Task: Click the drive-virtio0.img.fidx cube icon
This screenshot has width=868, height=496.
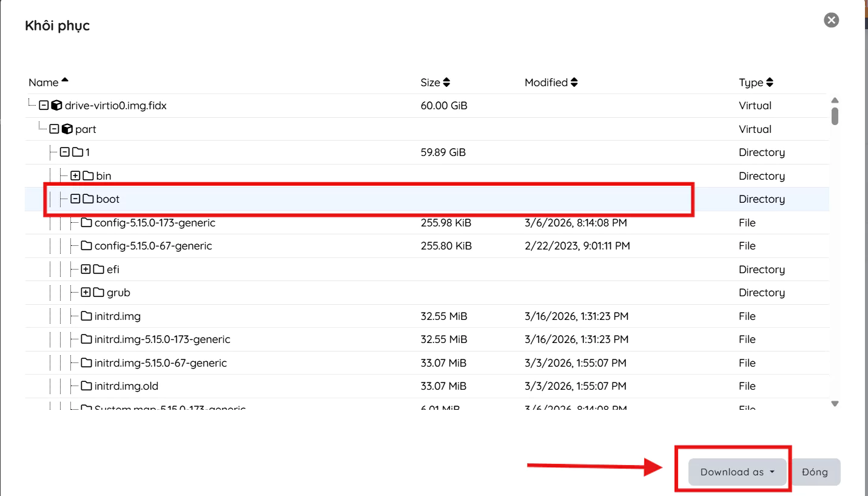Action: [56, 106]
